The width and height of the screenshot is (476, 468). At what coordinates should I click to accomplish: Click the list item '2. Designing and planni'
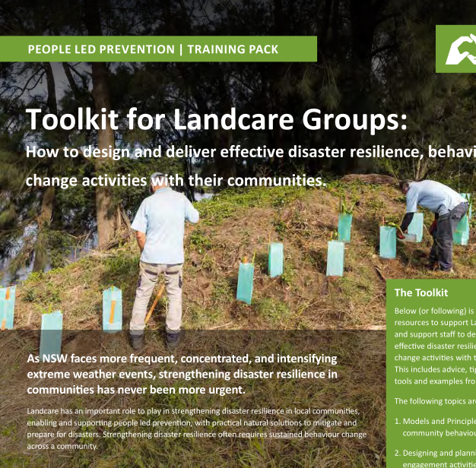pyautogui.click(x=435, y=453)
